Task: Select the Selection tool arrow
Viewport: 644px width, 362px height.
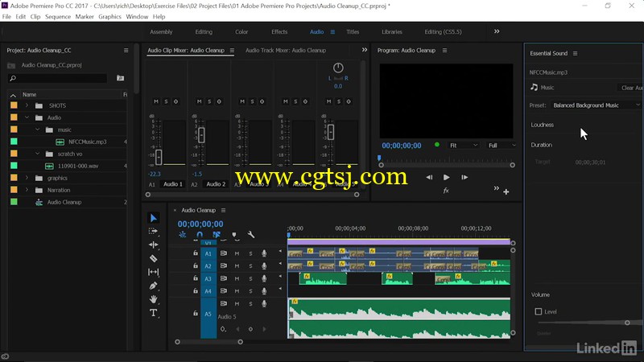Action: click(154, 218)
